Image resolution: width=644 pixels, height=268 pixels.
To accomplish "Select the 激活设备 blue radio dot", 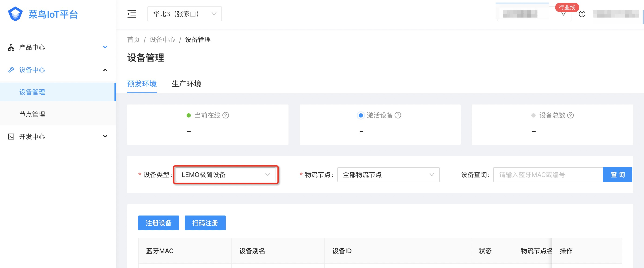I will [x=360, y=115].
